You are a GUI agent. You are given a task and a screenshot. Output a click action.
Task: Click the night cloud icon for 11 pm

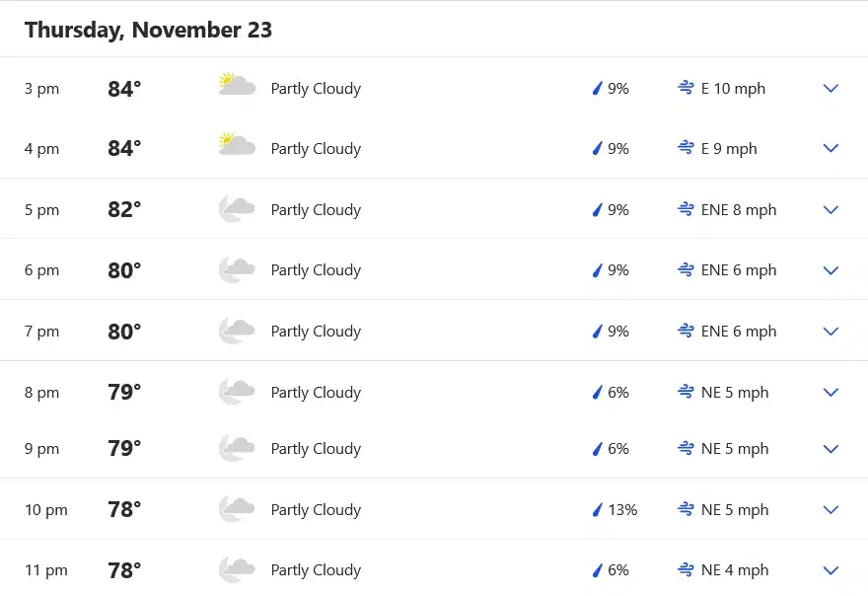[x=237, y=569]
